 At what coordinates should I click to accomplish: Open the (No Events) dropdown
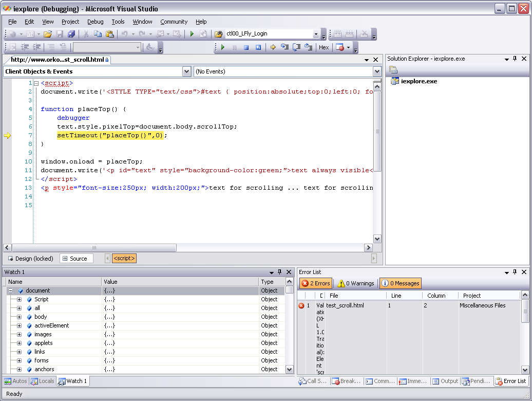point(377,71)
